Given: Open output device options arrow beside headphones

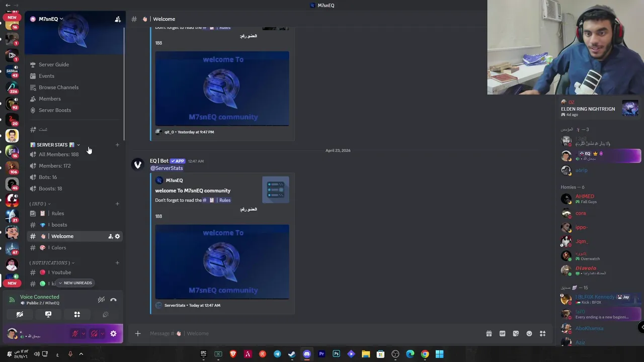Looking at the screenshot, I should click(102, 333).
